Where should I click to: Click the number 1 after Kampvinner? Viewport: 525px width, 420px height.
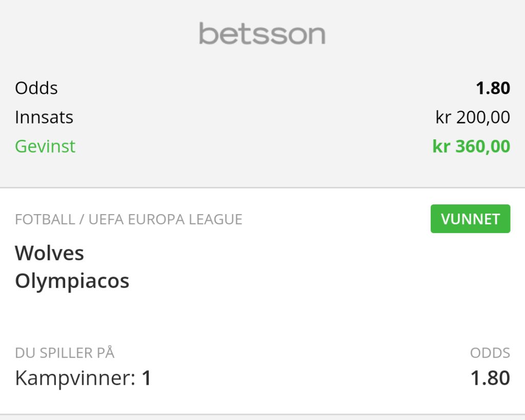click(x=146, y=378)
